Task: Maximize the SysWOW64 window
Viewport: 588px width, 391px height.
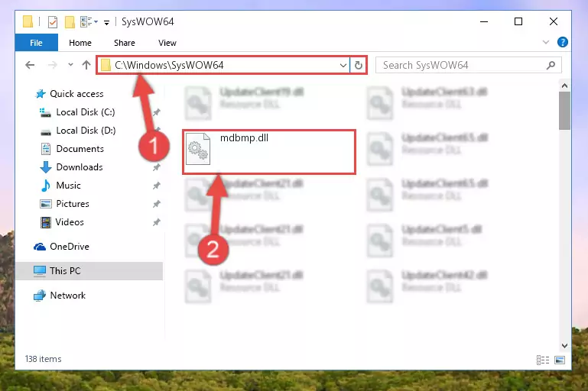Action: pyautogui.click(x=518, y=21)
